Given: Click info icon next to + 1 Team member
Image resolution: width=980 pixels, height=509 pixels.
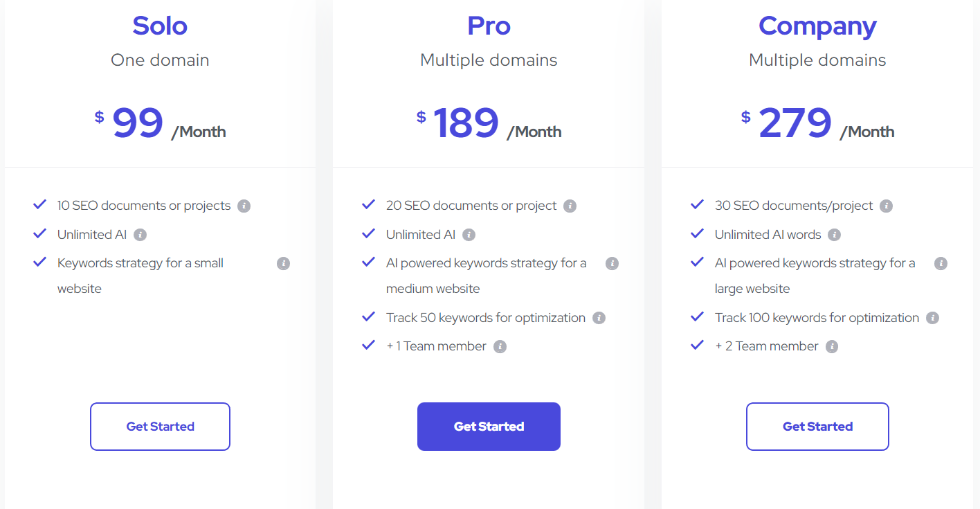Looking at the screenshot, I should [500, 346].
